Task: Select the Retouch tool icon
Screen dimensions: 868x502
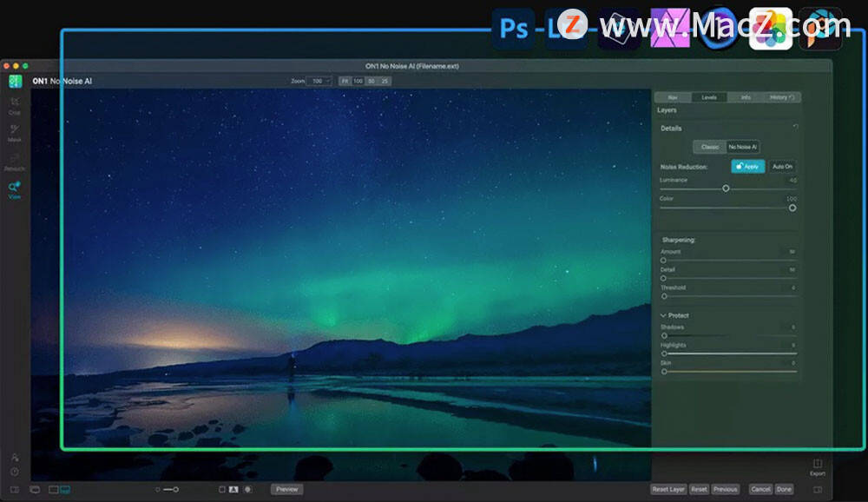Action: (x=15, y=162)
